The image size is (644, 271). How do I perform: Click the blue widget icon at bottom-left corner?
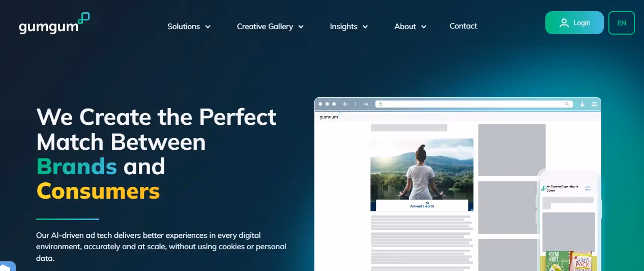pos(7,266)
